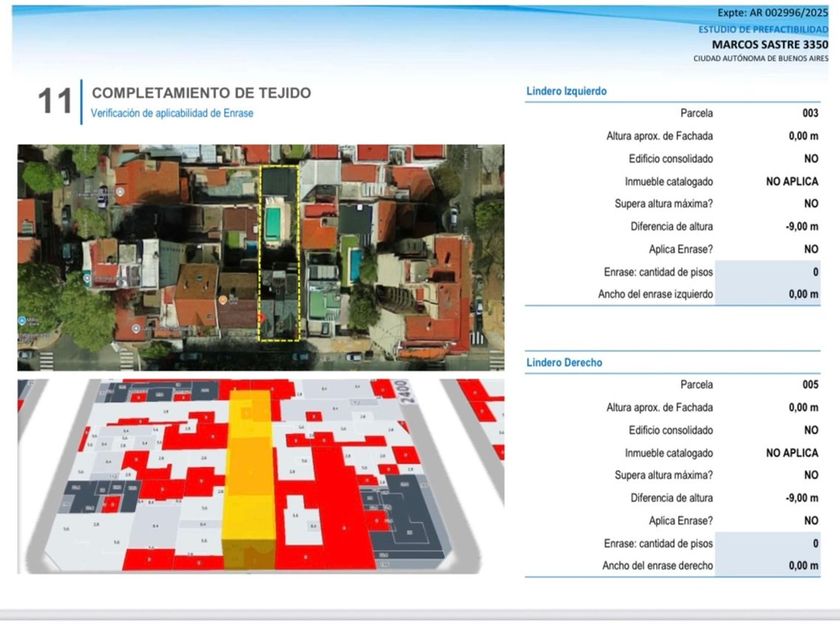The height and width of the screenshot is (630, 840).
Task: Select 'Supera altura máxima?' answer in Lindero Derecho
Action: [x=811, y=475]
